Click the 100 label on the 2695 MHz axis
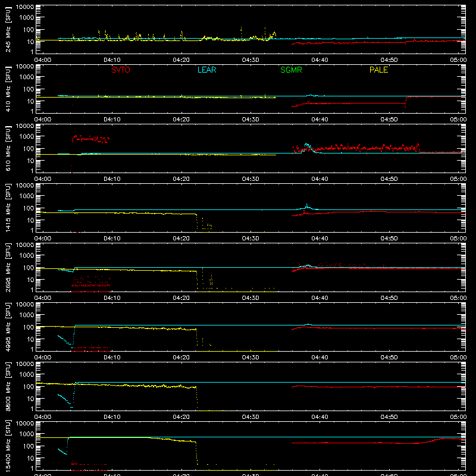 point(29,268)
